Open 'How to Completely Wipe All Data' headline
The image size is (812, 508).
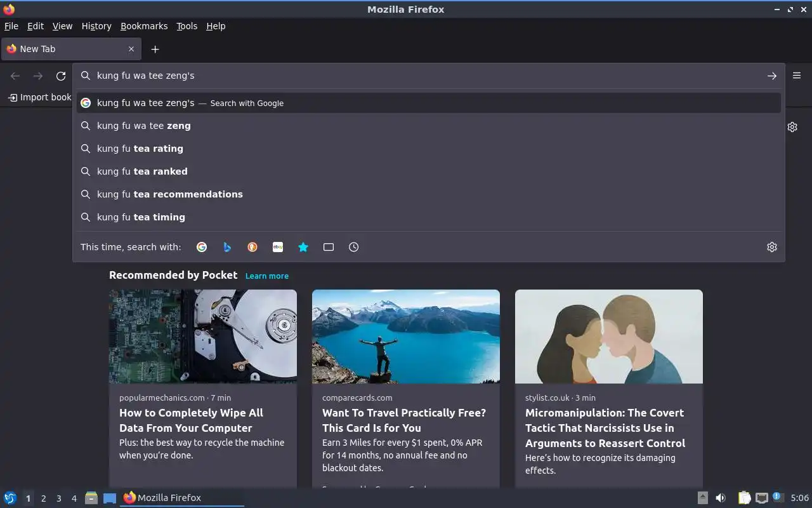click(191, 420)
